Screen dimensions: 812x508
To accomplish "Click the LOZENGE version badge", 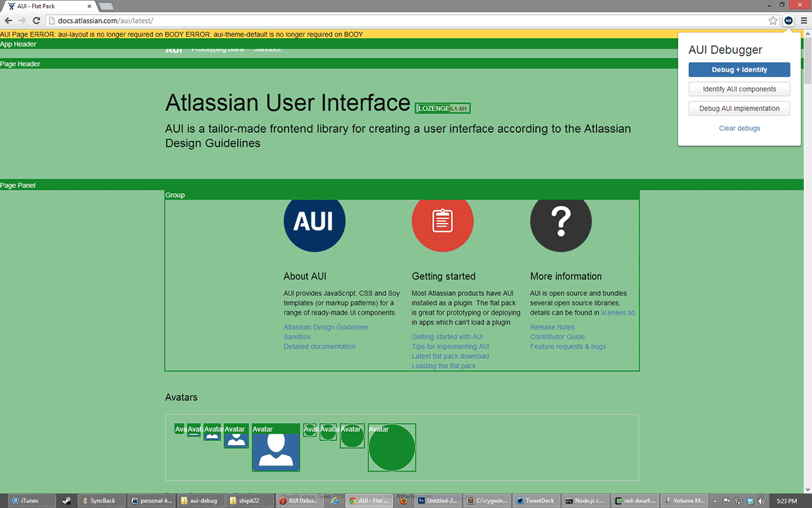I will (x=443, y=109).
